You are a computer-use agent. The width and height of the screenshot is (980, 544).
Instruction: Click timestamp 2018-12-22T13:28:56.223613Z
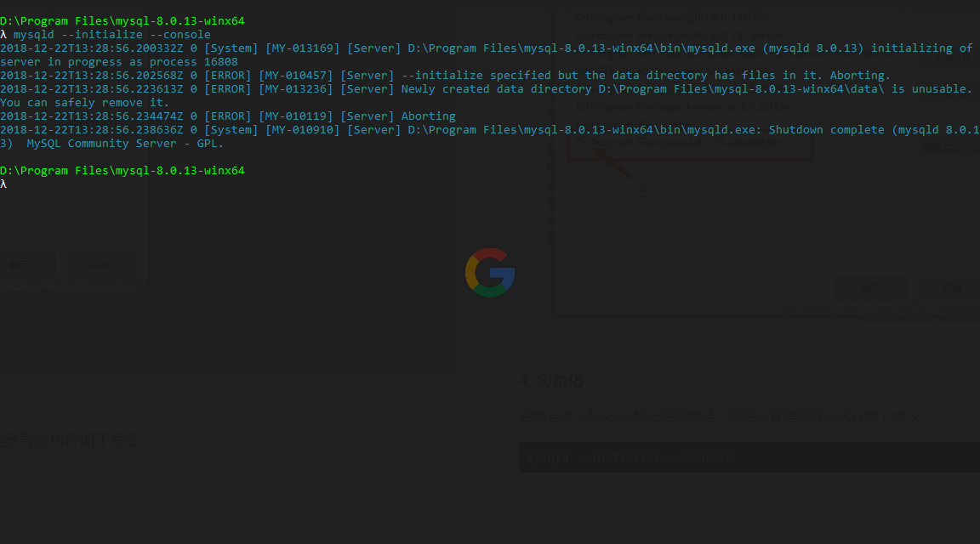click(x=92, y=88)
